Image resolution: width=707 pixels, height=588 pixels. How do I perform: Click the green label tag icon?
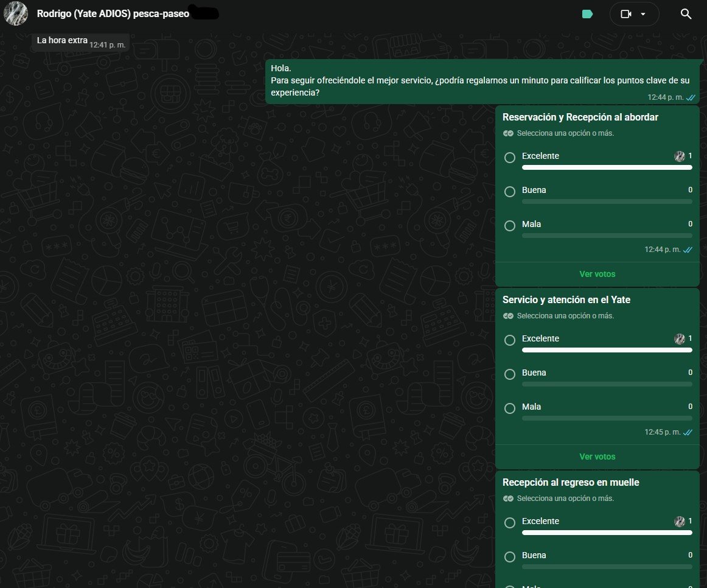pyautogui.click(x=587, y=14)
